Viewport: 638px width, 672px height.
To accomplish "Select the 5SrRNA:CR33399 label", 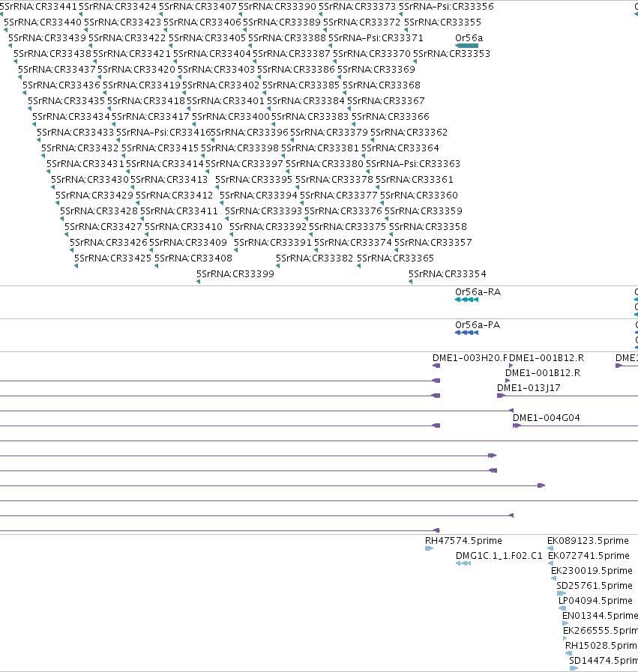I will pos(235,274).
